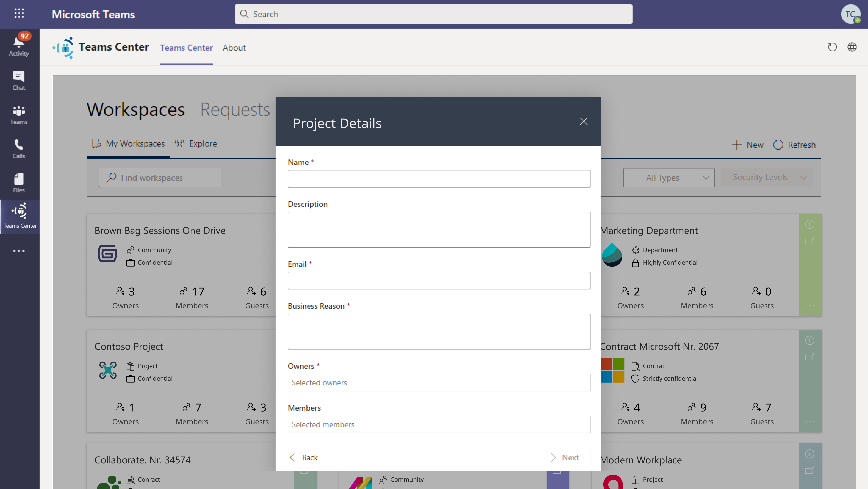Image resolution: width=868 pixels, height=489 pixels.
Task: Focus the Email field
Action: click(439, 281)
